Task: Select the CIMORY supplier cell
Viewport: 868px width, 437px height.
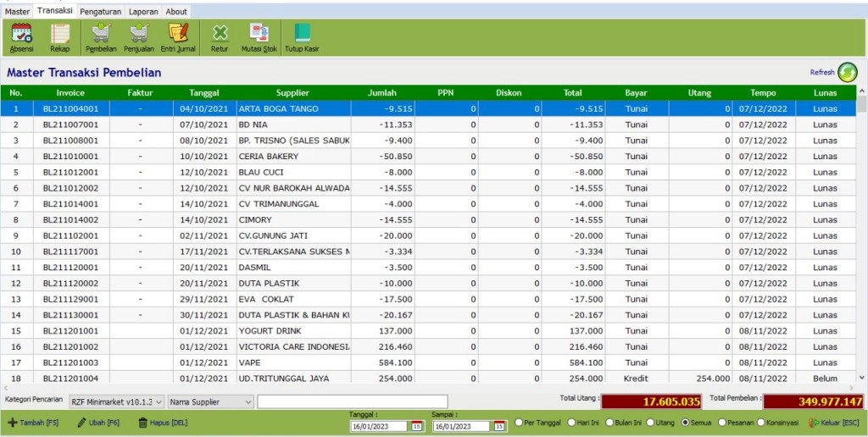Action: coord(293,219)
